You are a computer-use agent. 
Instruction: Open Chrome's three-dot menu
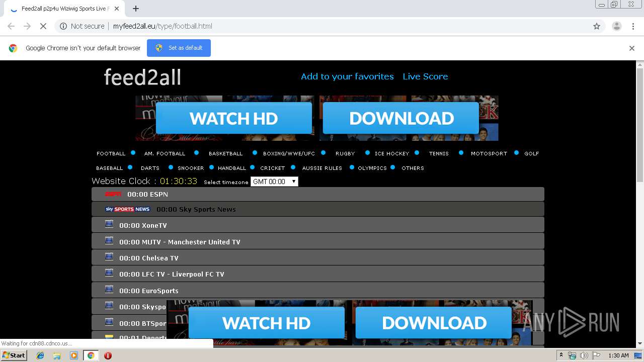633,26
